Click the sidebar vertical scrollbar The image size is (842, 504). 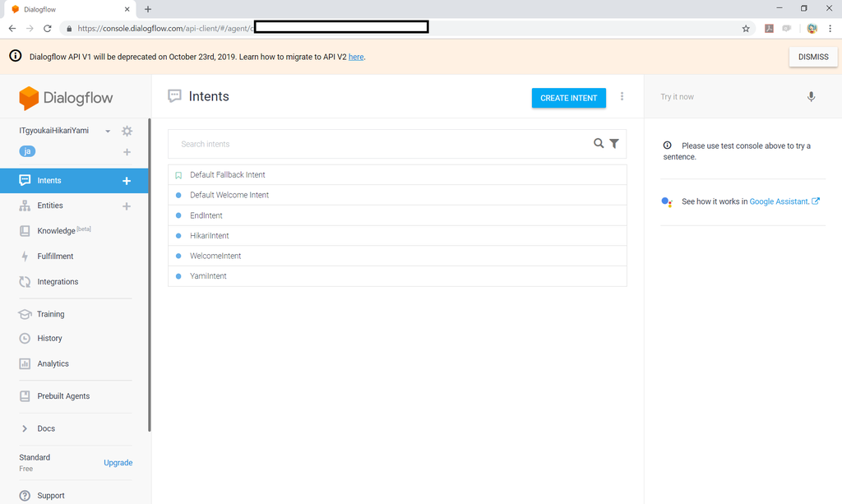[x=150, y=275]
